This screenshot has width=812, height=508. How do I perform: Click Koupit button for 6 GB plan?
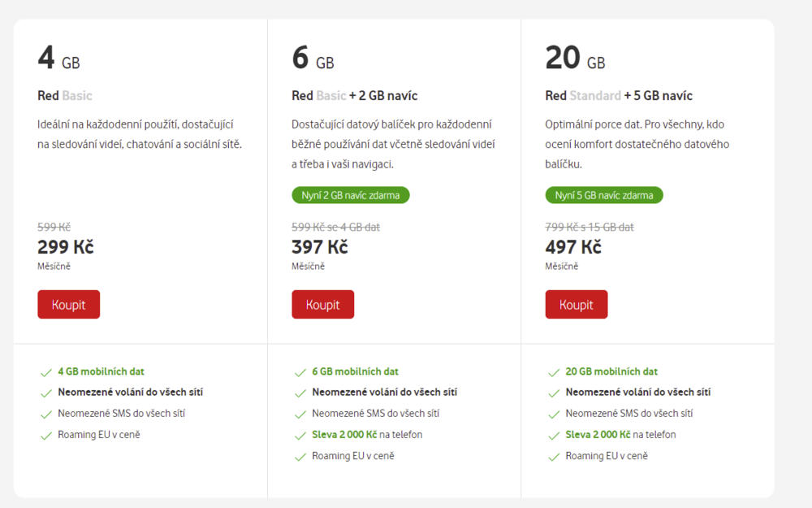(x=322, y=305)
